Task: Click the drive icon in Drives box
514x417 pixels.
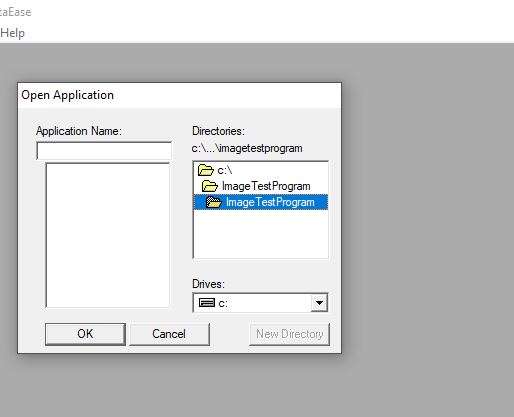Action: (x=207, y=303)
